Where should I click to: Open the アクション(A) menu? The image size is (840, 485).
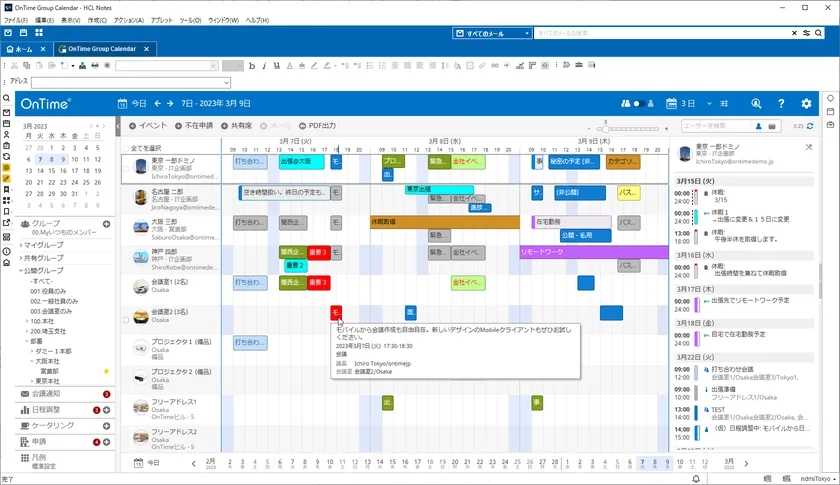click(129, 20)
